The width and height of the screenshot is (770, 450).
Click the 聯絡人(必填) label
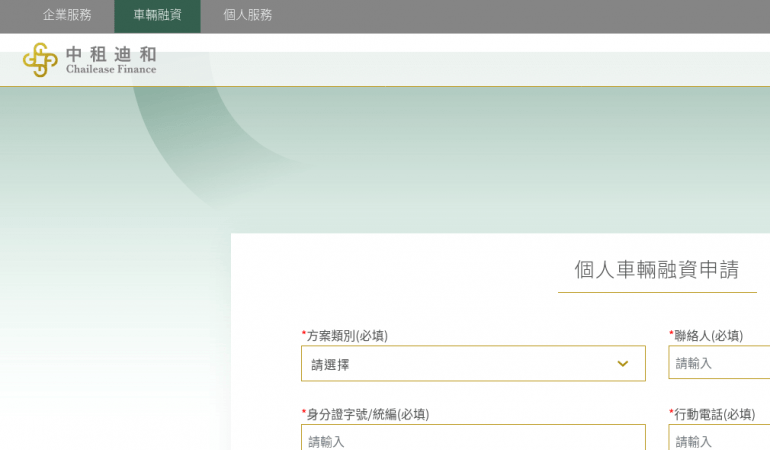706,336
